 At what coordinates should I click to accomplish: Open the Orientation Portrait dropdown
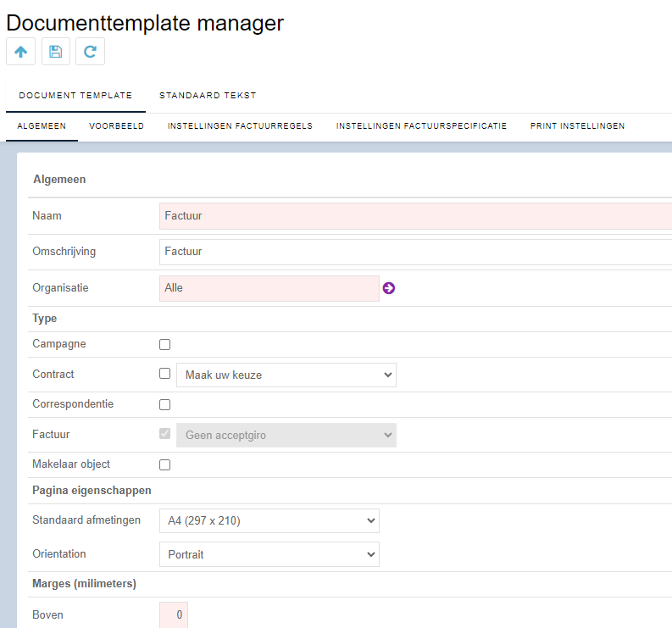269,554
